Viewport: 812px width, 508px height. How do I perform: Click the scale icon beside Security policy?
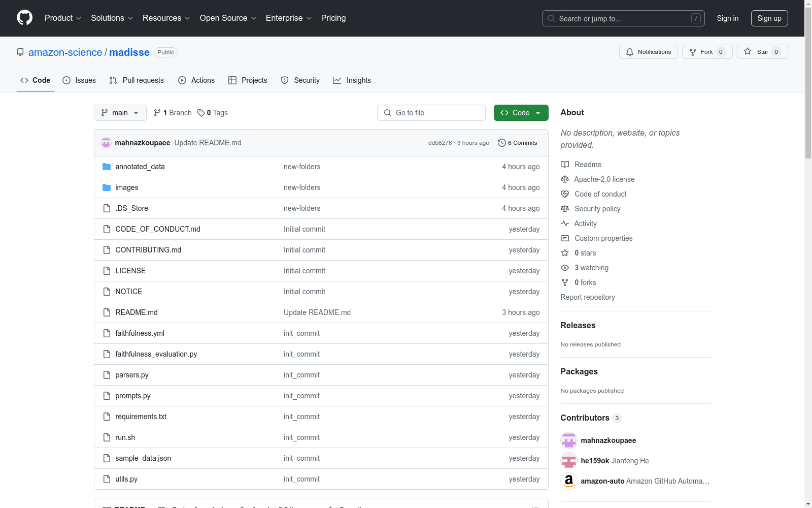[x=565, y=209]
